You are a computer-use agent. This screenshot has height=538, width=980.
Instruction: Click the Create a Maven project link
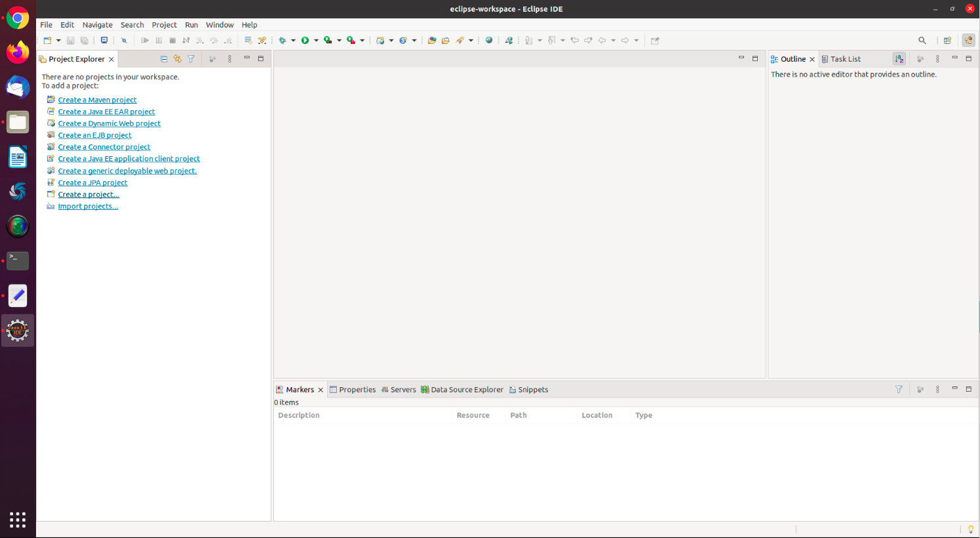coord(97,100)
